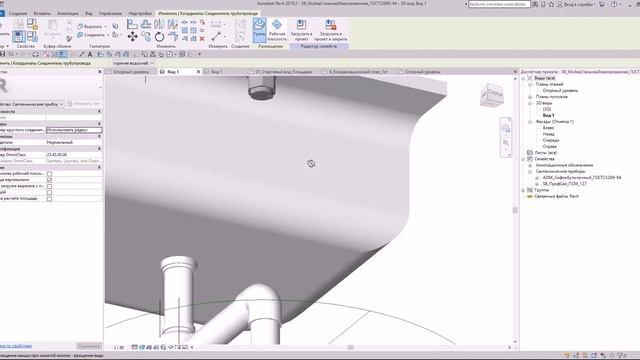Toggle the cut with voids when loaded checkbox
The height and width of the screenshot is (360, 640).
pyautogui.click(x=49, y=186)
